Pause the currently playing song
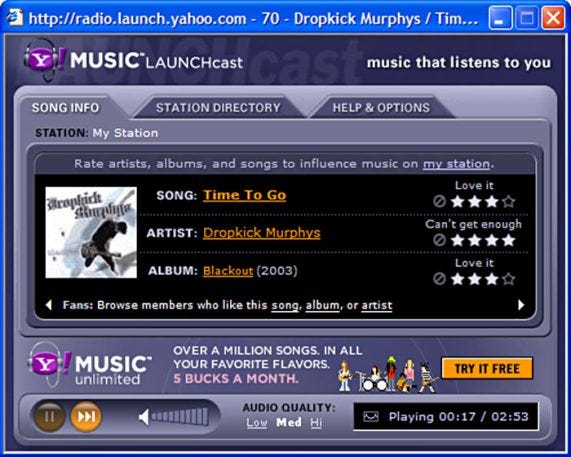 [x=50, y=416]
